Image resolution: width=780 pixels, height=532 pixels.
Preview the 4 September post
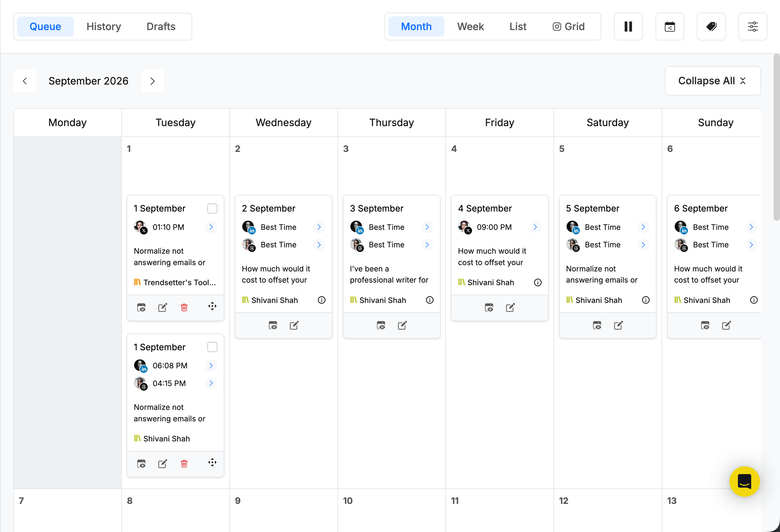coord(489,307)
